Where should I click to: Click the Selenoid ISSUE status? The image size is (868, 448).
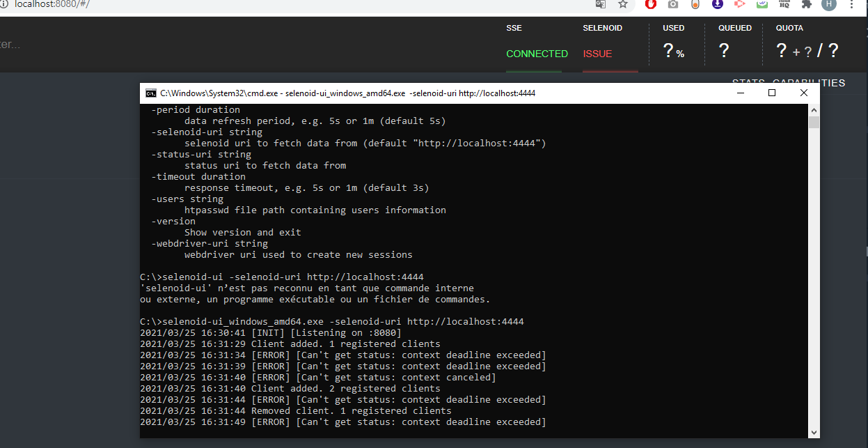[x=597, y=54]
